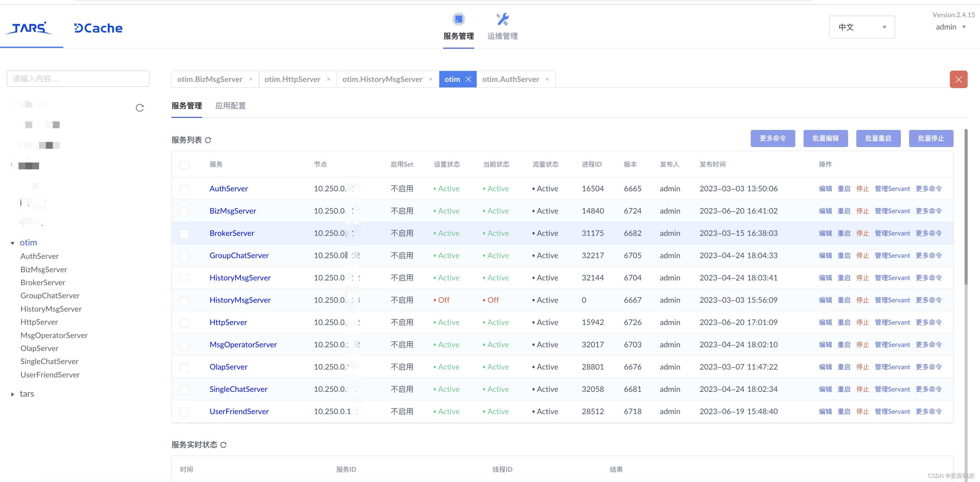
Task: Click 2023-06-19 15:48:40 publish time cell
Action: pos(738,411)
